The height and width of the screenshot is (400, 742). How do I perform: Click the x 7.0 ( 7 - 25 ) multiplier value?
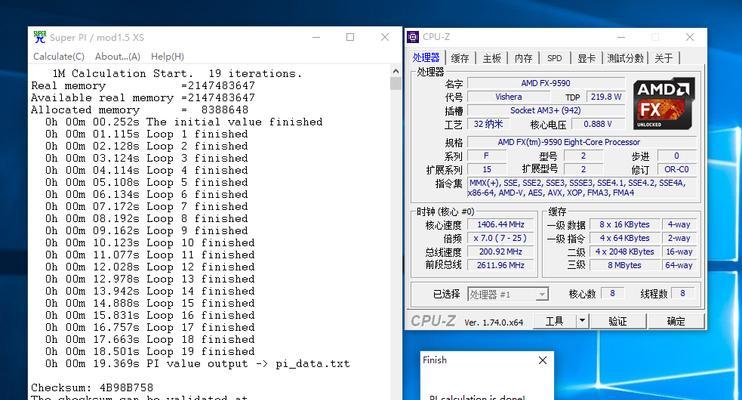coord(501,238)
